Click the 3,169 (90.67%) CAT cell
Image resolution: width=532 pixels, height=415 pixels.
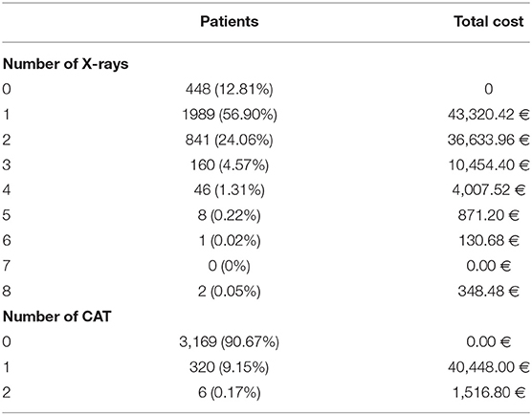(x=230, y=341)
